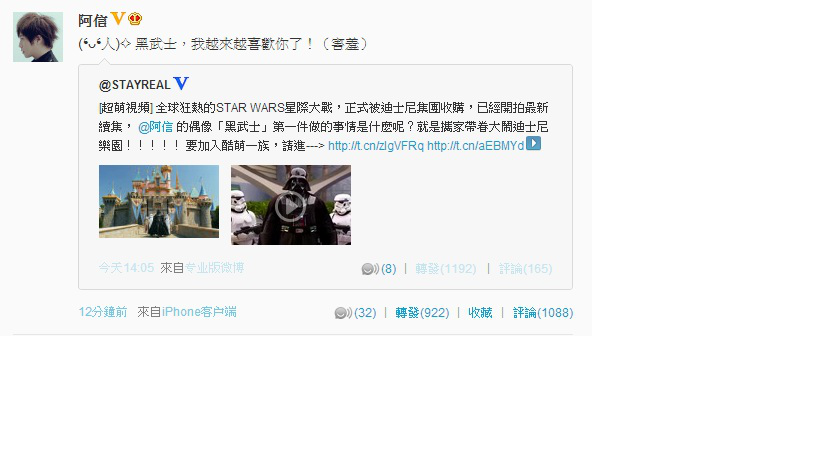This screenshot has height=460, width=819.
Task: Click the 专业版微博 source link
Action: click(x=214, y=268)
